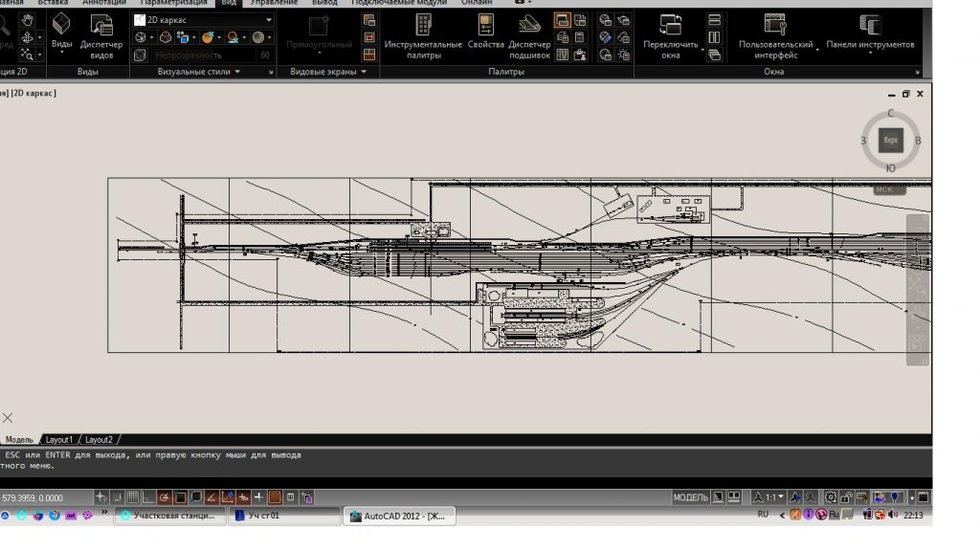Toggle Transparency display in status bar
The width and height of the screenshot is (980, 550).
pos(275,497)
